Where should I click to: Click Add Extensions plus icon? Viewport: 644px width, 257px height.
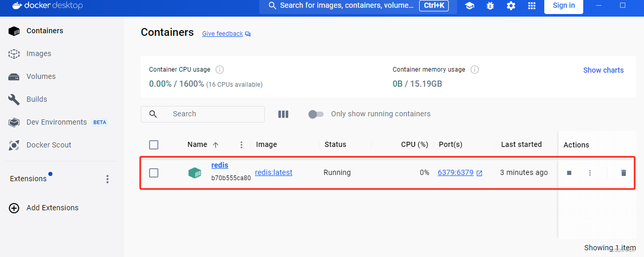click(x=14, y=208)
